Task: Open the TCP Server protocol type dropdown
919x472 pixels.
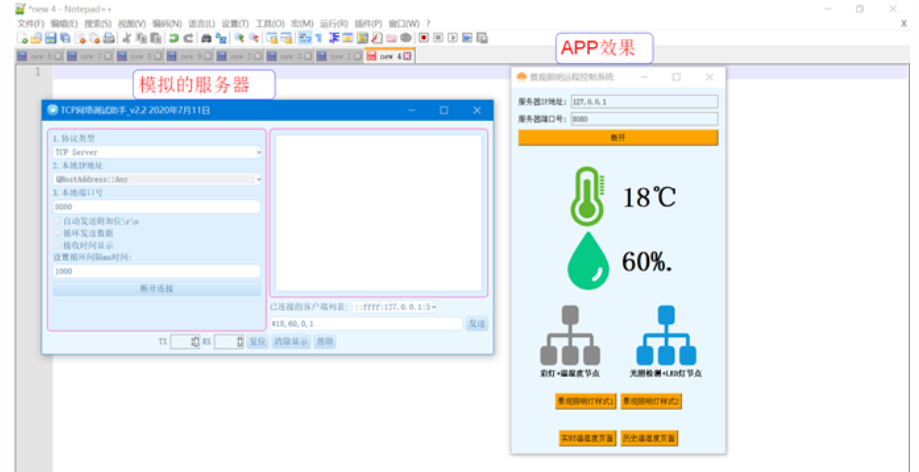Action: 156,152
